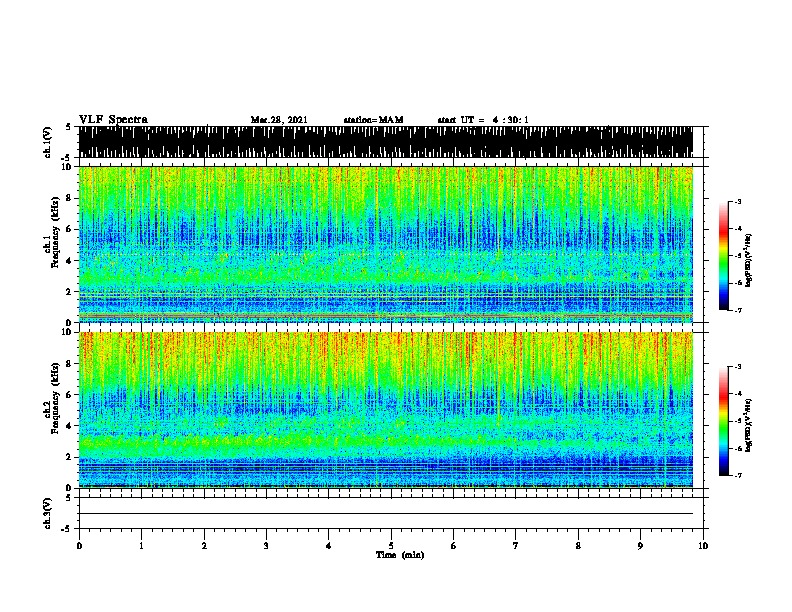Click the ch.3(V) axis label

point(48,513)
